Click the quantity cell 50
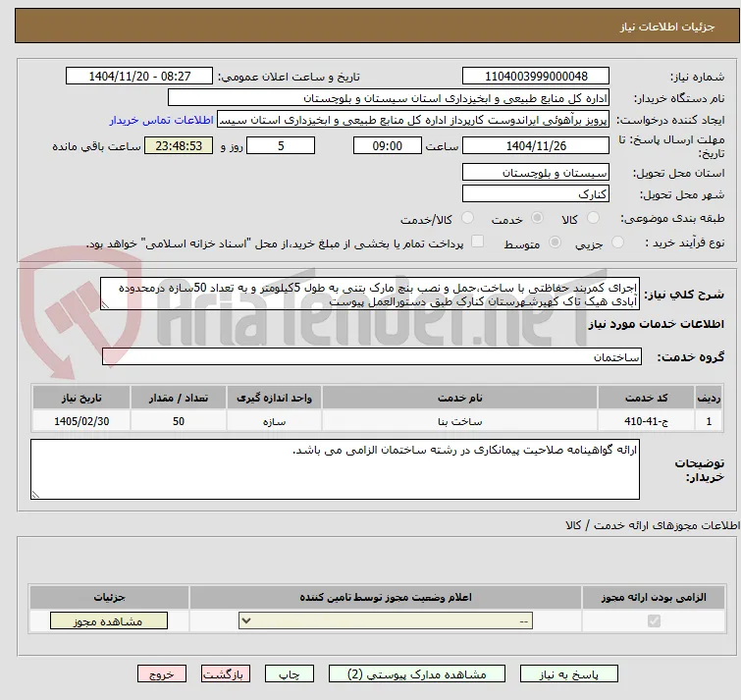The image size is (741, 700). (x=179, y=420)
